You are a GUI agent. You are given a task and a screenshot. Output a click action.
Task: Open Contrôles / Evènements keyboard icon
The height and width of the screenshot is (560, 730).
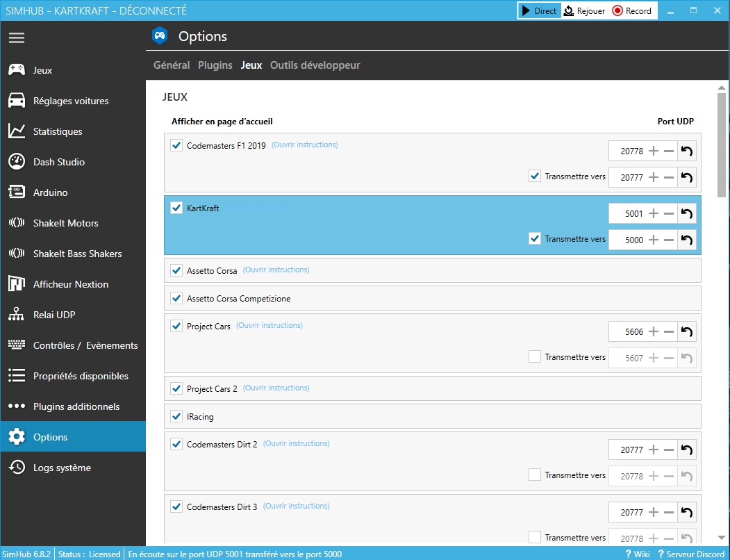click(x=17, y=345)
